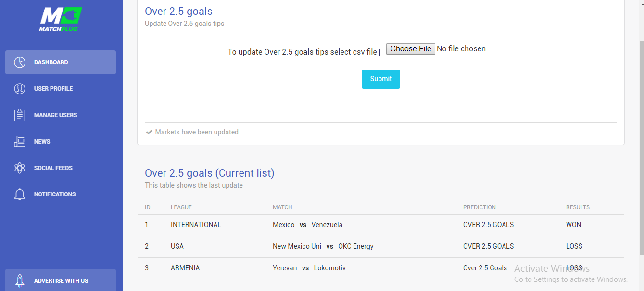Click the LEAGUE column header
Viewport: 644px width, 291px height.
(x=181, y=207)
